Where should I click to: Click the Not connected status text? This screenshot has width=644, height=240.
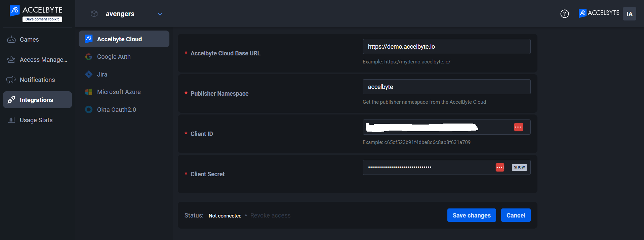(225, 215)
